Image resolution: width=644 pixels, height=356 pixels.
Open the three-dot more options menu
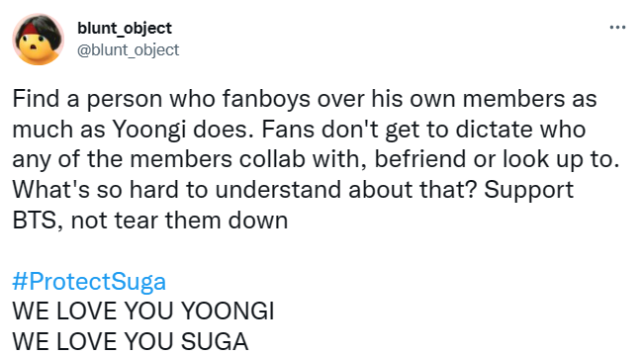pyautogui.click(x=617, y=28)
